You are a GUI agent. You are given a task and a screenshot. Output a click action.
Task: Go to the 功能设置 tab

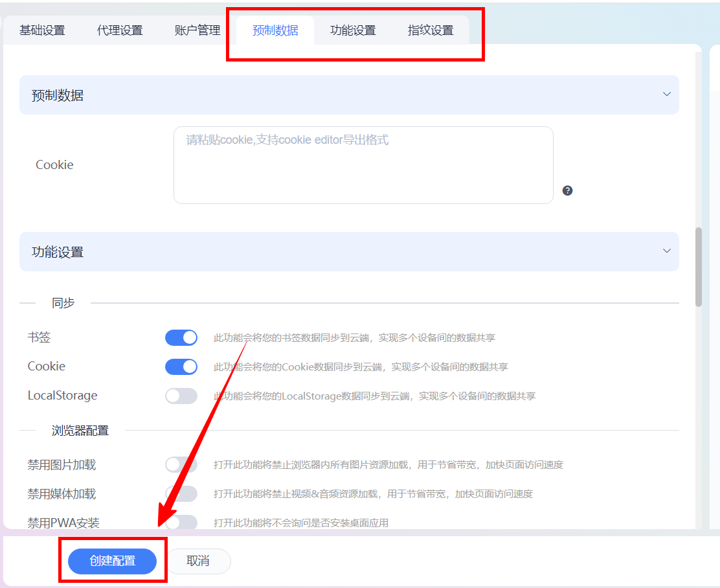click(353, 30)
